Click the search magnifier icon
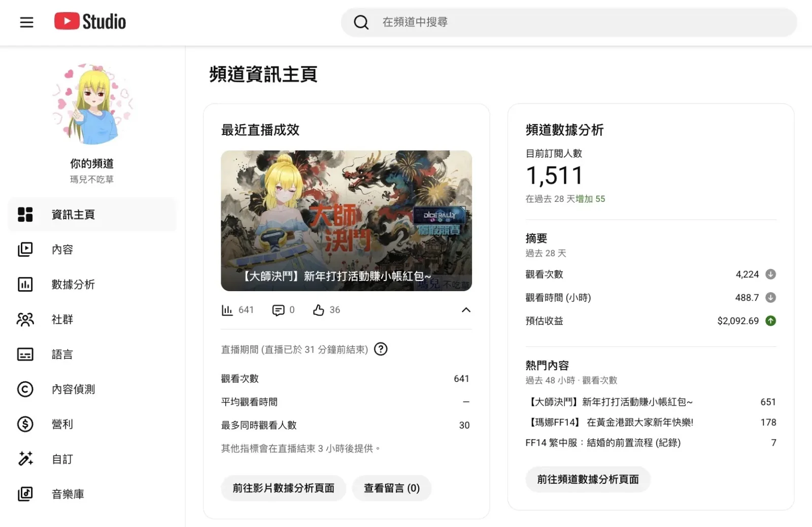 361,22
